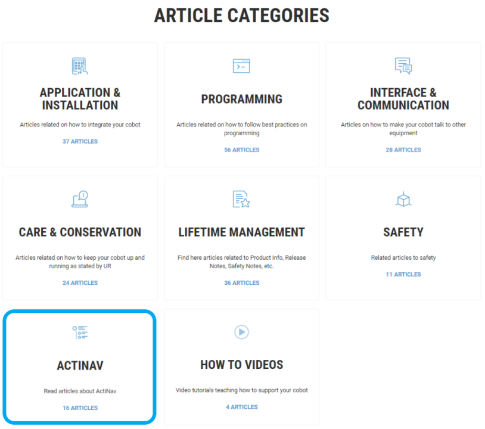
Task: Select the CARE & CONSERVATION heading
Action: click(x=80, y=232)
